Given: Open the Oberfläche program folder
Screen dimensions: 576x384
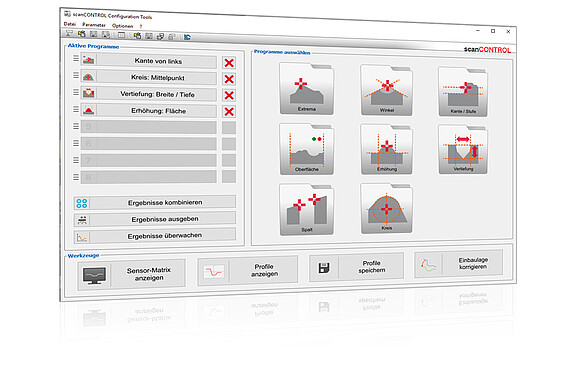Looking at the screenshot, I should (x=306, y=149).
